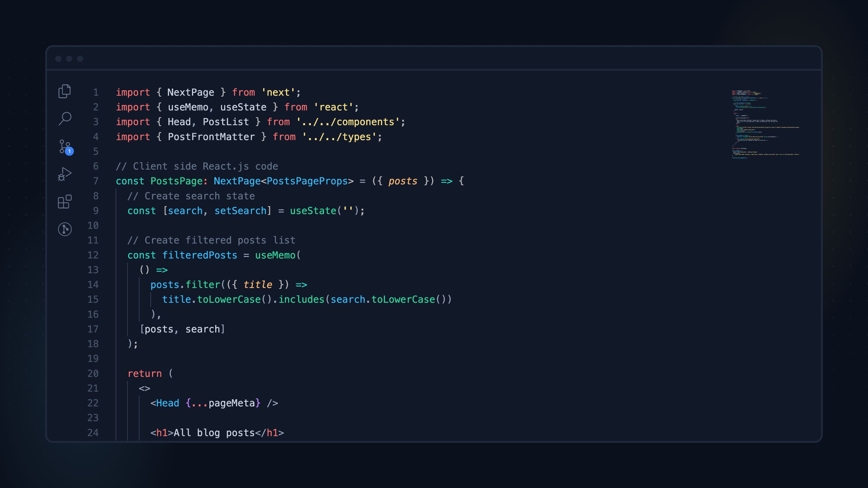This screenshot has height=488, width=868.
Task: Click the third window control dot
Action: pos(80,59)
